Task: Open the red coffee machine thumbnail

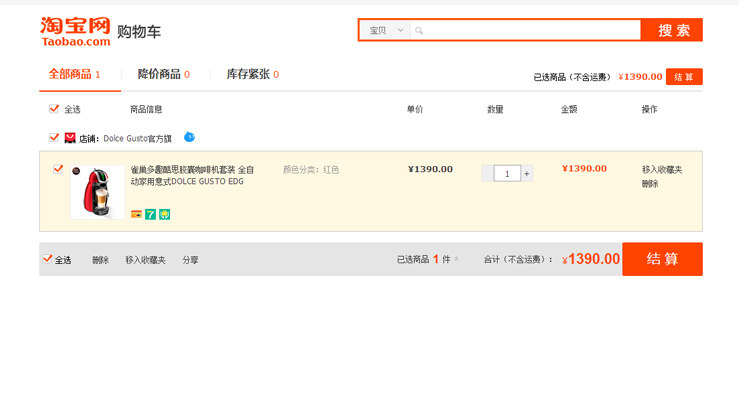Action: [98, 192]
